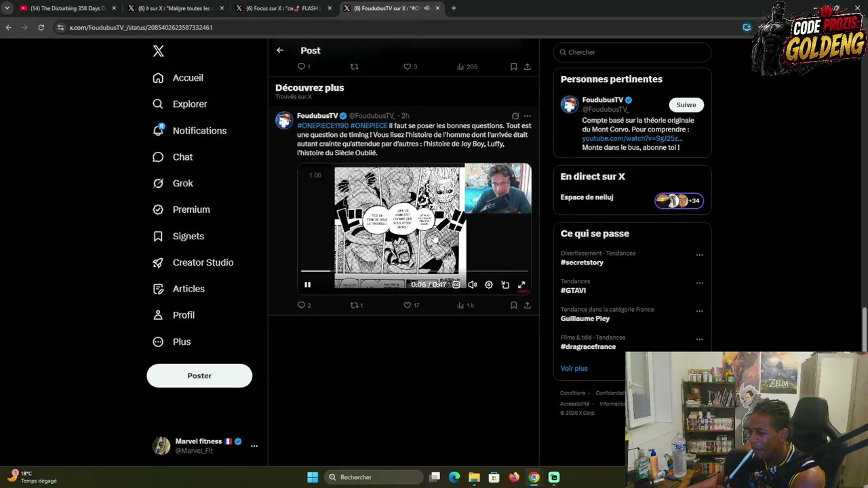Mute the FoudubusTV tab audio
Screen dimensions: 868x488
tap(427, 8)
